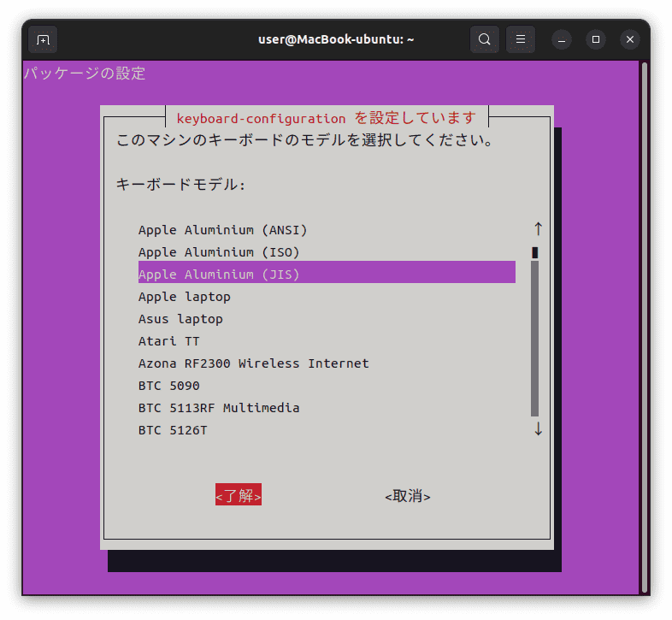Select BTC 5113RF Multimedia model
The height and width of the screenshot is (620, 672).
(327, 408)
